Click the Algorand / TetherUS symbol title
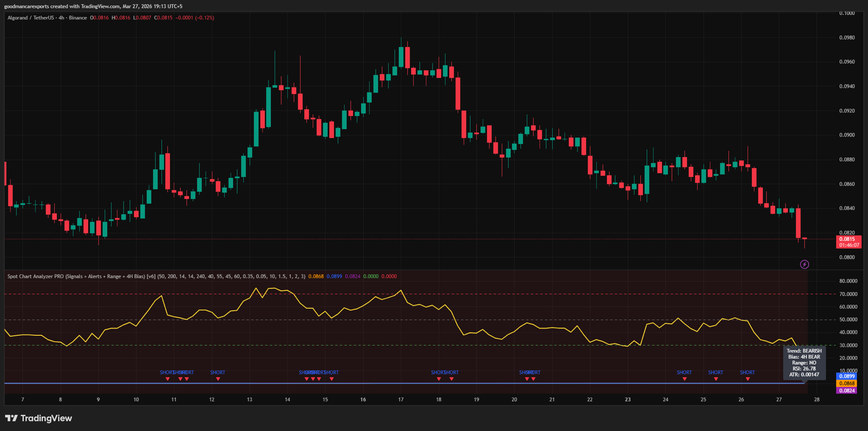 [47, 18]
